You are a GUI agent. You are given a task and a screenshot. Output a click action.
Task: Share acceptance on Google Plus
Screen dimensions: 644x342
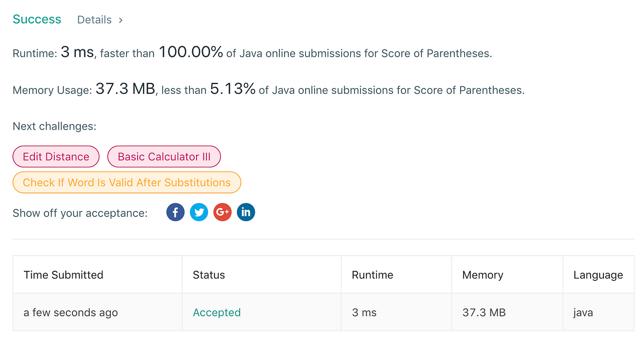coord(222,212)
